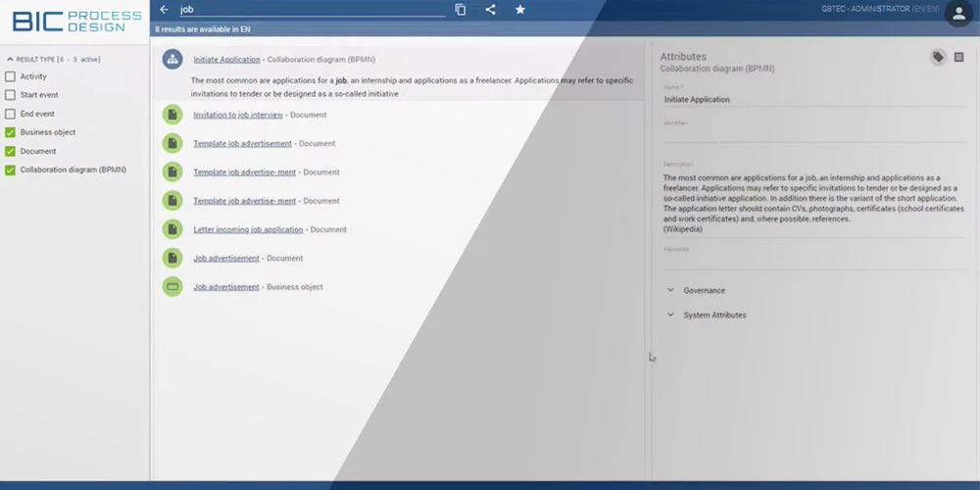Click the tag icon in the Attributes panel
The image size is (980, 490).
click(938, 58)
